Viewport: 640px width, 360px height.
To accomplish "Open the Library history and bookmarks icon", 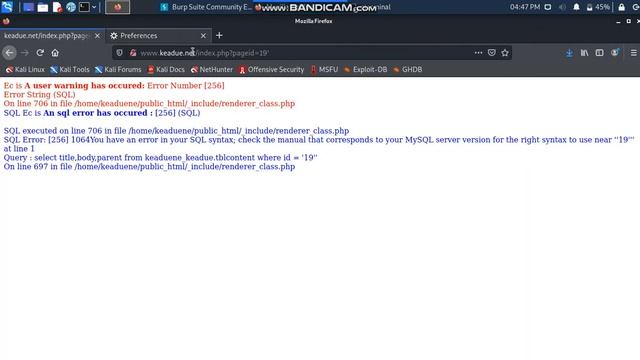I will (584, 53).
